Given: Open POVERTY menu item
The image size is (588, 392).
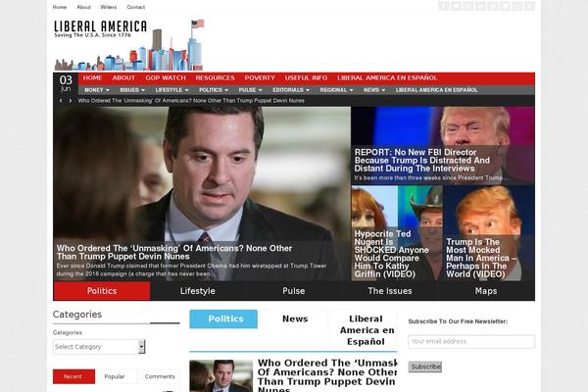Looking at the screenshot, I should point(260,78).
